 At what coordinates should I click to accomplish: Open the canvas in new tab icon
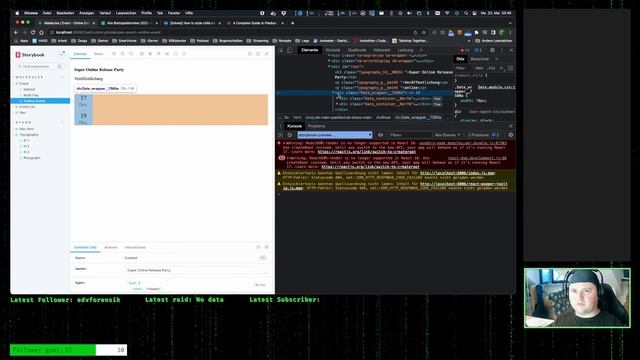[x=258, y=54]
